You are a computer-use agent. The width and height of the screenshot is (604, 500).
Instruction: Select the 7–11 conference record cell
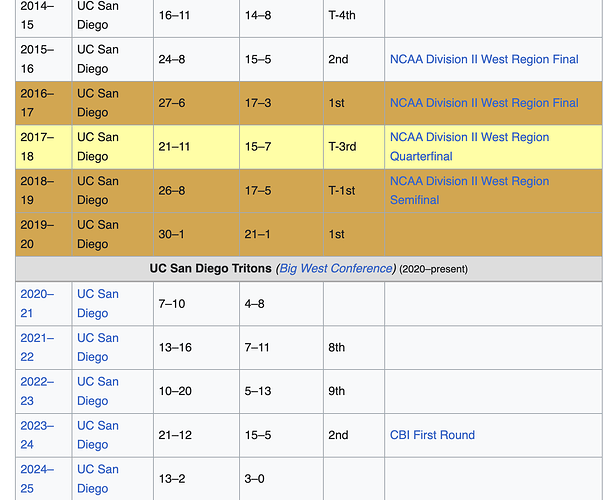(x=282, y=347)
